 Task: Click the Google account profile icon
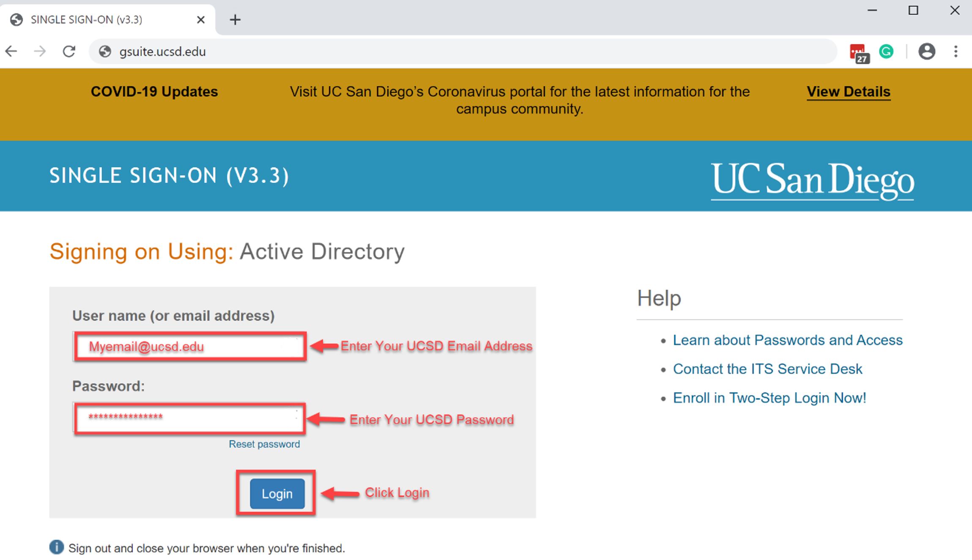[928, 52]
